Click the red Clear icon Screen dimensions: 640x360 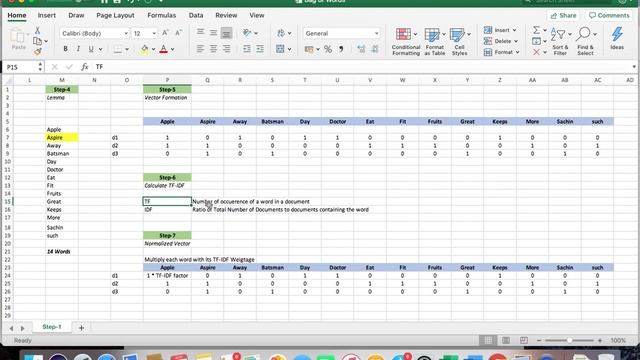point(536,52)
